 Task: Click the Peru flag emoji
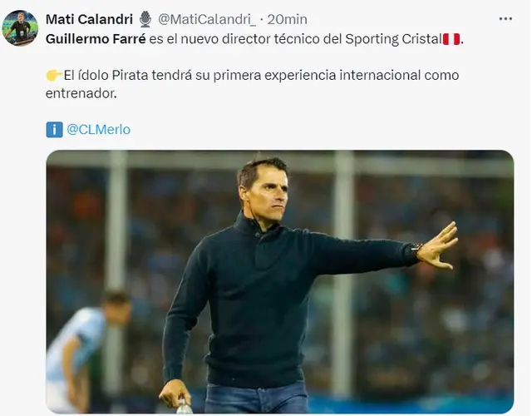(451, 39)
